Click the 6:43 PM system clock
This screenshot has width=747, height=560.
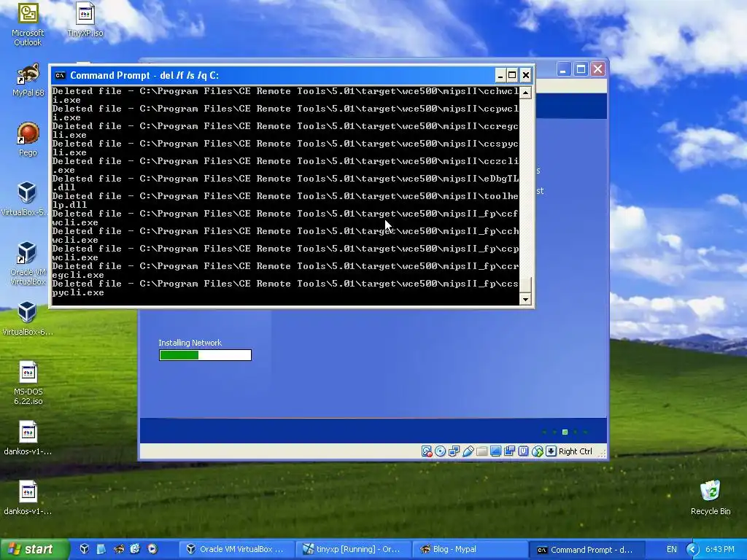[x=720, y=550]
